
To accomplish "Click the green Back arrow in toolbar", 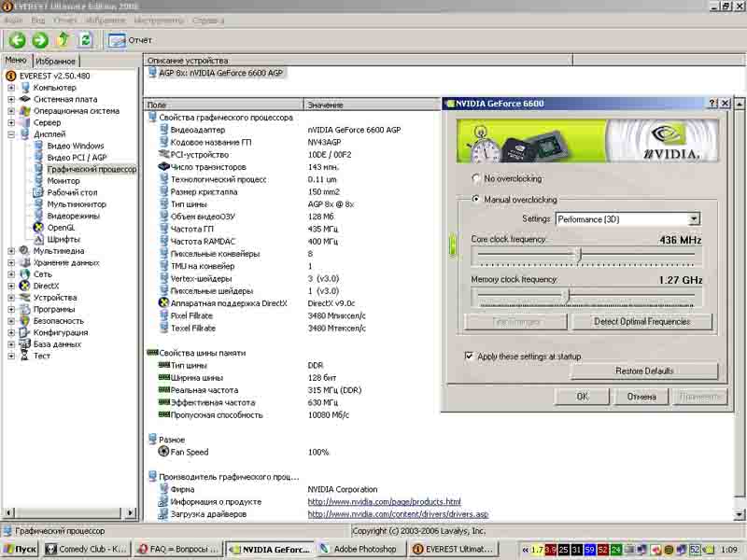I will click(x=17, y=40).
